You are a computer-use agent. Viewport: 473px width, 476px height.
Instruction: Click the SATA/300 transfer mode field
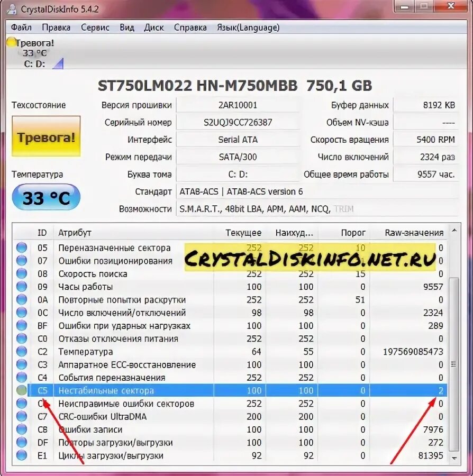[238, 157]
